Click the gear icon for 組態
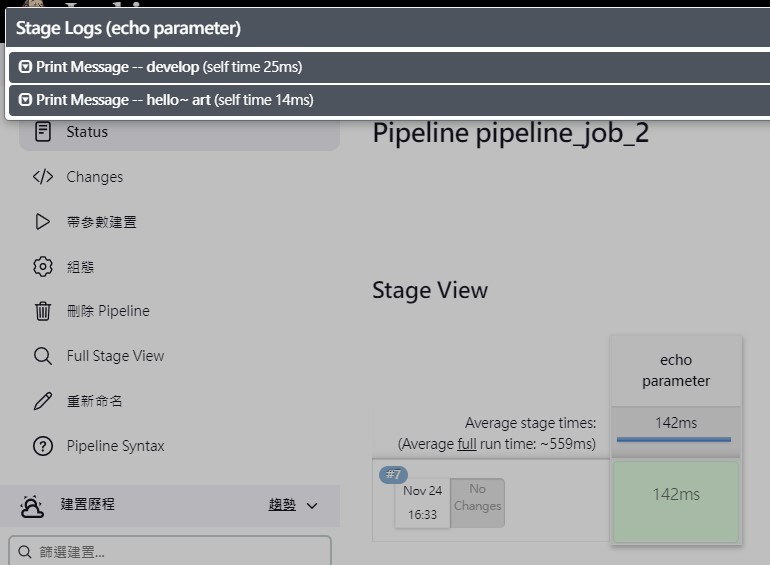 point(43,267)
